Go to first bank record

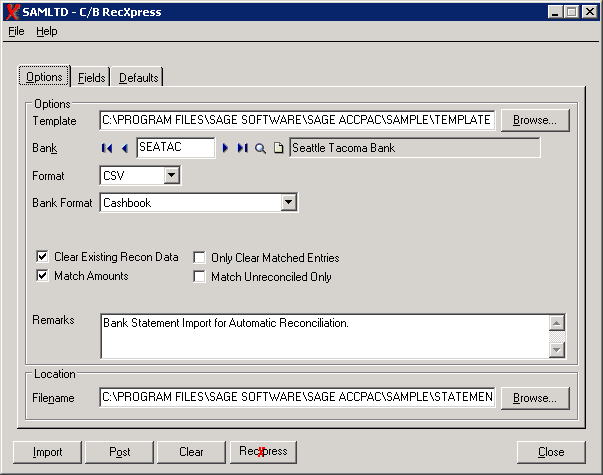coord(107,148)
